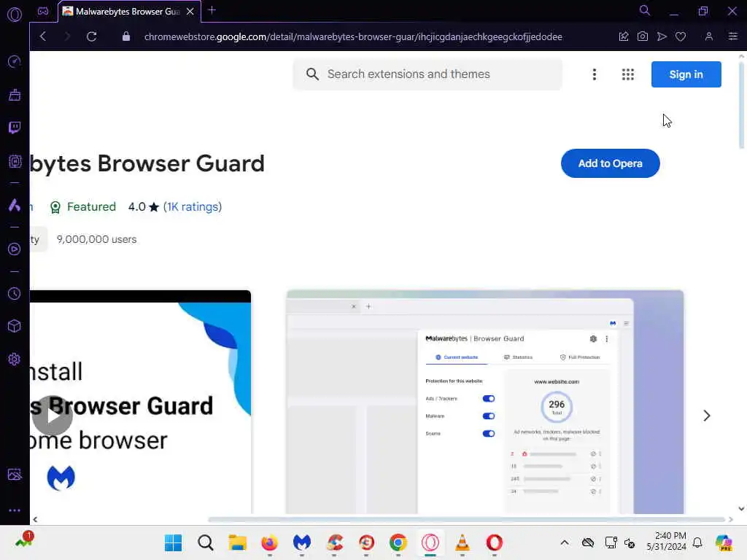Viewport: 747px width, 560px height.
Task: Click the Featured badge
Action: [83, 206]
